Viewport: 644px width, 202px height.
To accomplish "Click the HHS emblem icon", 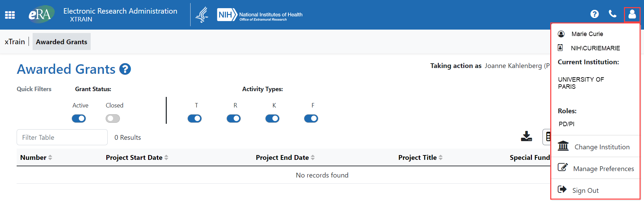I will 202,15.
